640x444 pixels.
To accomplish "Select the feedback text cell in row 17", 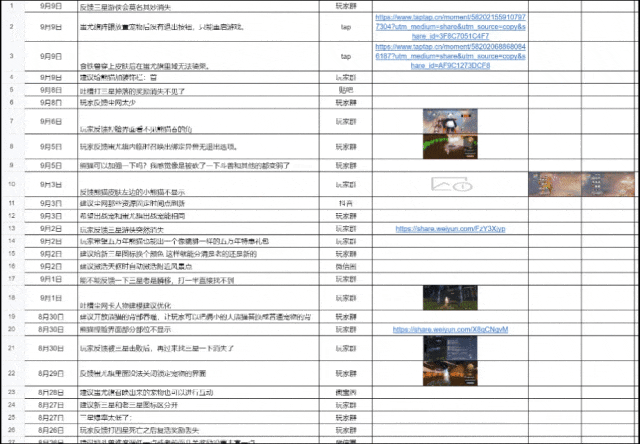I will pyautogui.click(x=198, y=279).
